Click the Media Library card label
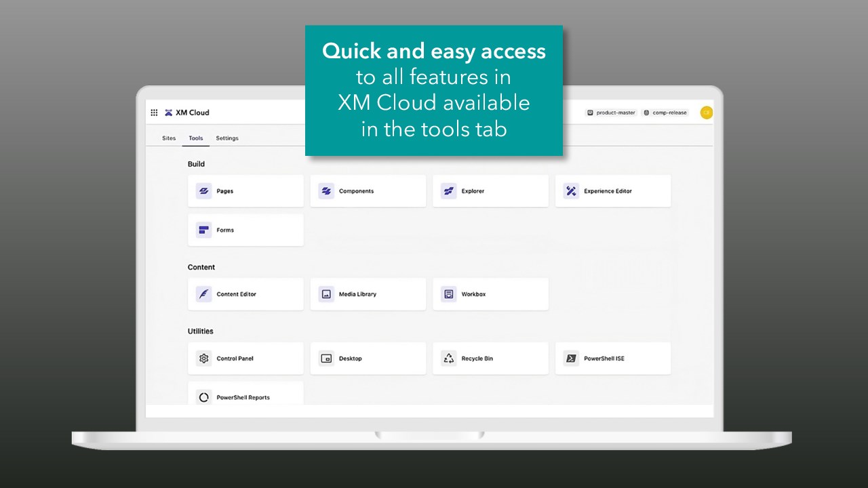868x488 pixels. [358, 294]
